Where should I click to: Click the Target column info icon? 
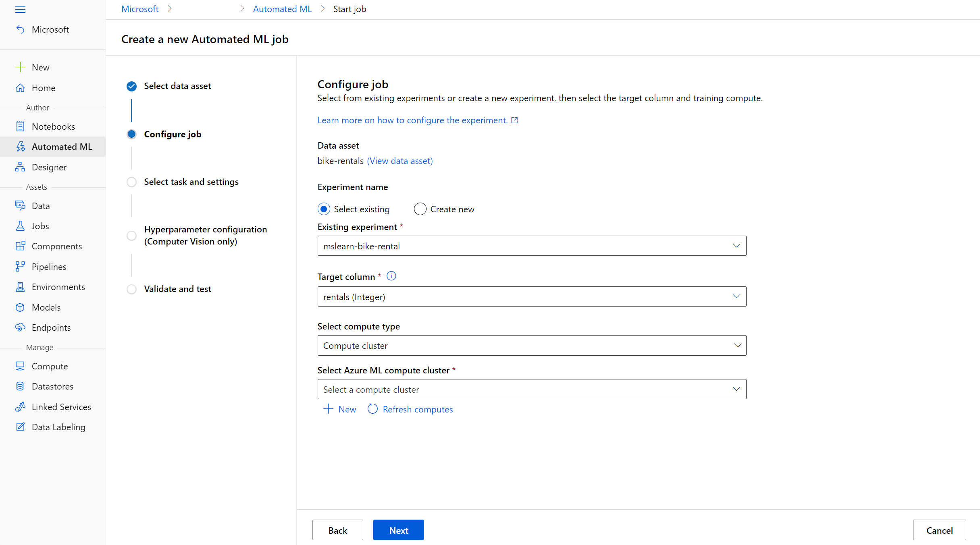[x=391, y=276]
